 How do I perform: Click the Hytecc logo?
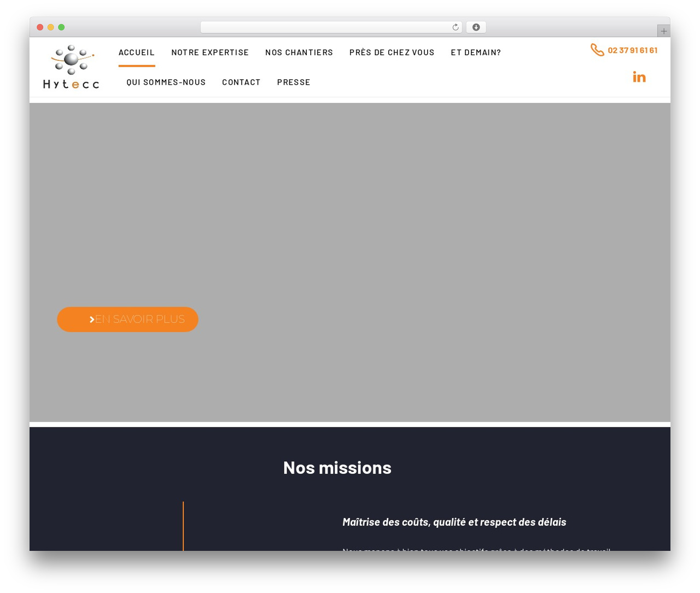71,67
